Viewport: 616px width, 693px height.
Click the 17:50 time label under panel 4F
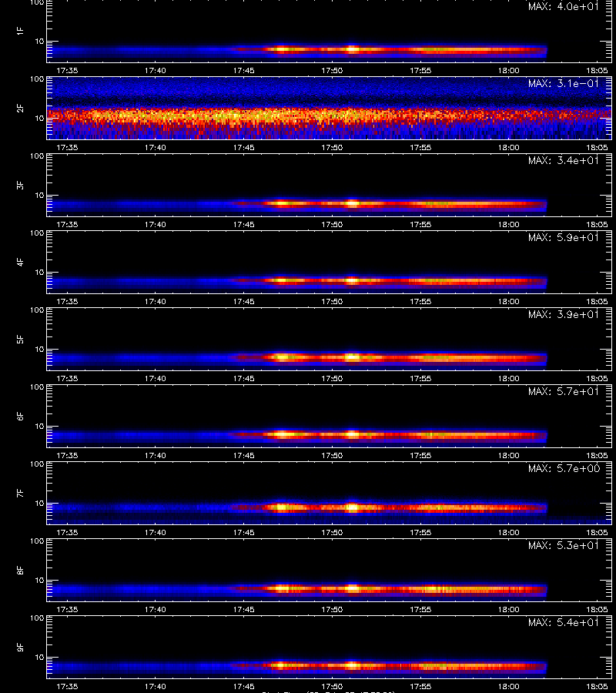(x=333, y=302)
